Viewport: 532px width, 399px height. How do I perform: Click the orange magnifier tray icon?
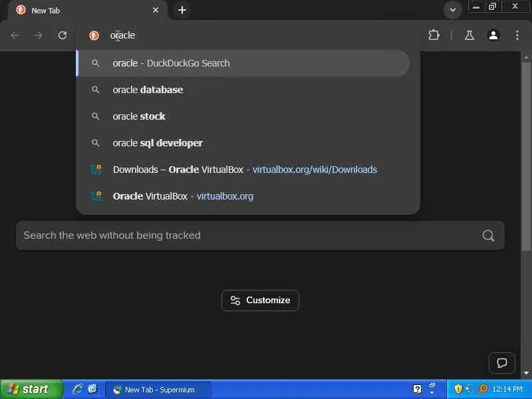(x=483, y=389)
